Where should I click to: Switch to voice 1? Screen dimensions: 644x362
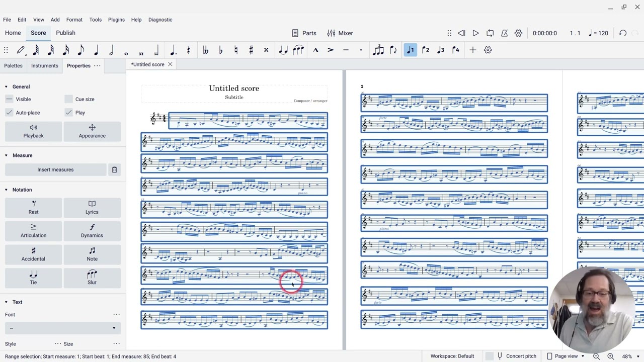pos(411,50)
